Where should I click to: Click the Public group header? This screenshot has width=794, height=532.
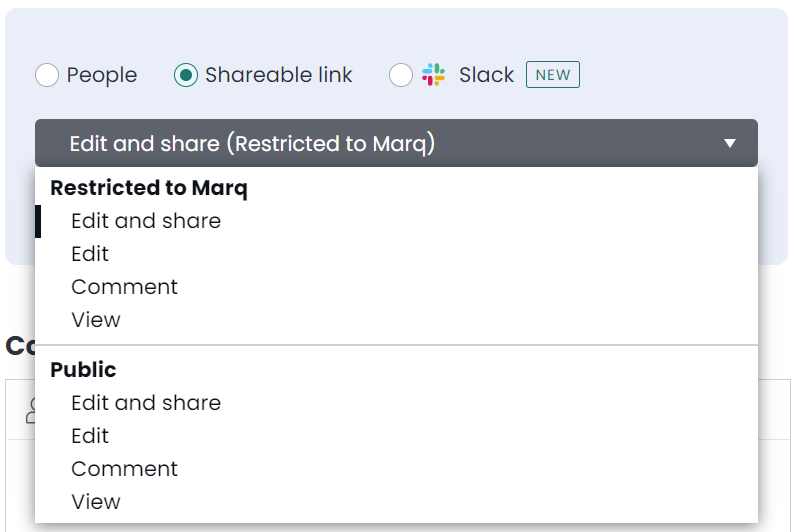click(x=83, y=370)
